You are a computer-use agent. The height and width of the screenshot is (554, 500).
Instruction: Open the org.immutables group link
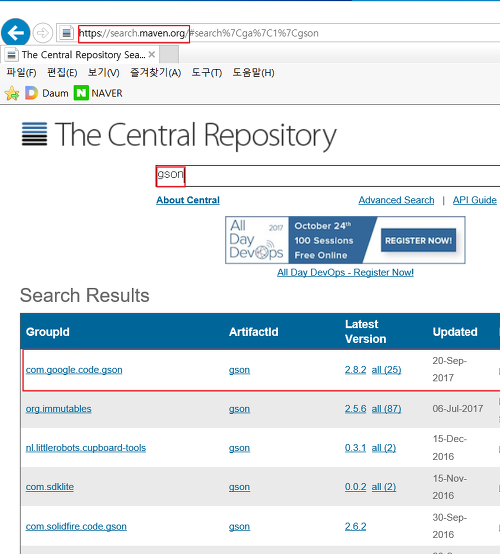pyautogui.click(x=59, y=409)
